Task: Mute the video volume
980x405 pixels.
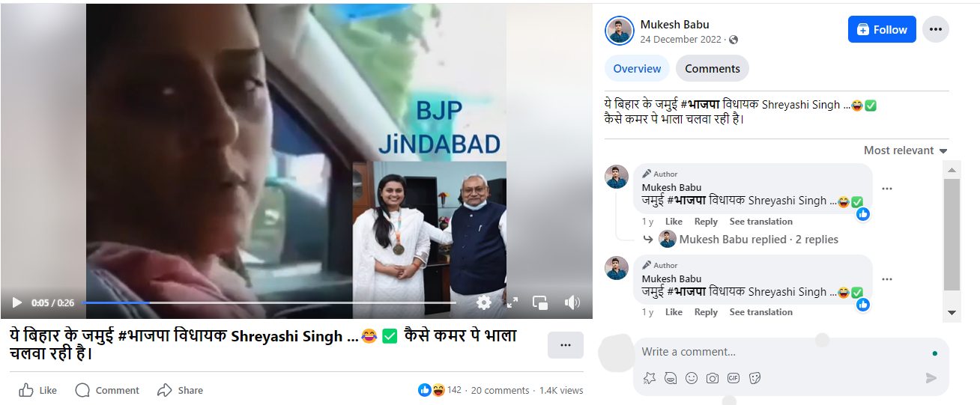Action: 572,302
